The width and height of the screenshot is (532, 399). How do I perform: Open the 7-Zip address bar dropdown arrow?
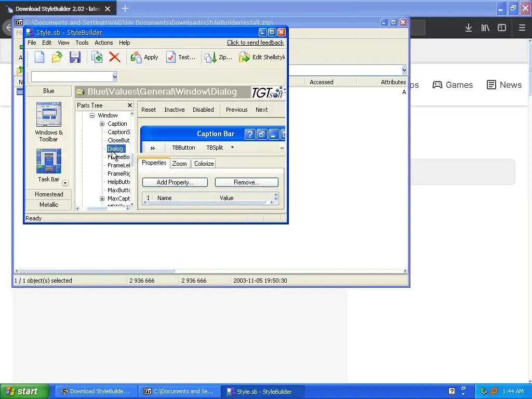[x=404, y=70]
